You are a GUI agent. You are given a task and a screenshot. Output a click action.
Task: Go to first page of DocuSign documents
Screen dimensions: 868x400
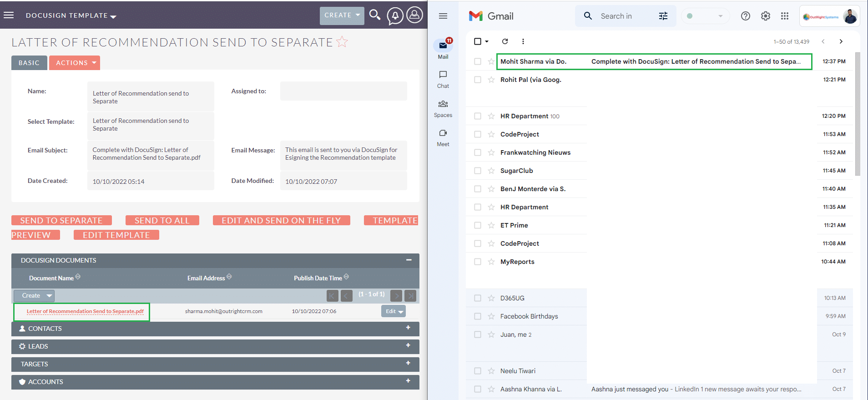pos(333,296)
